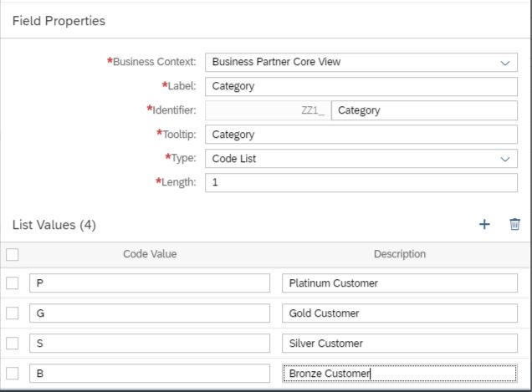Image resolution: width=532 pixels, height=392 pixels.
Task: Edit the Length field value
Action: coord(361,183)
